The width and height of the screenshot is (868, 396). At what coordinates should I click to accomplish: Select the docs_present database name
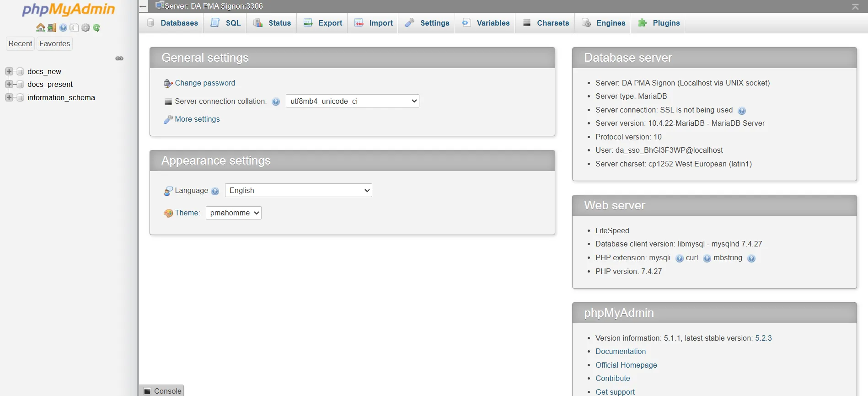pyautogui.click(x=50, y=85)
